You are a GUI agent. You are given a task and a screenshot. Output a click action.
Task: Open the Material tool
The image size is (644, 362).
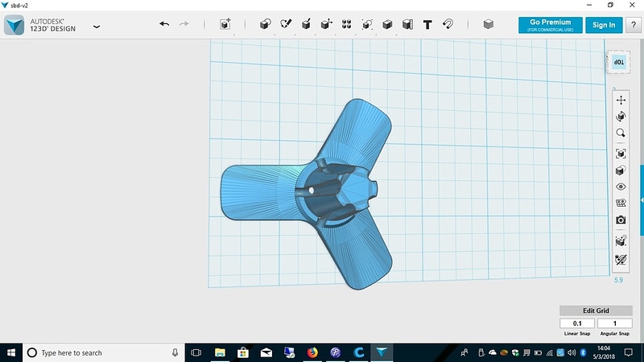click(489, 24)
